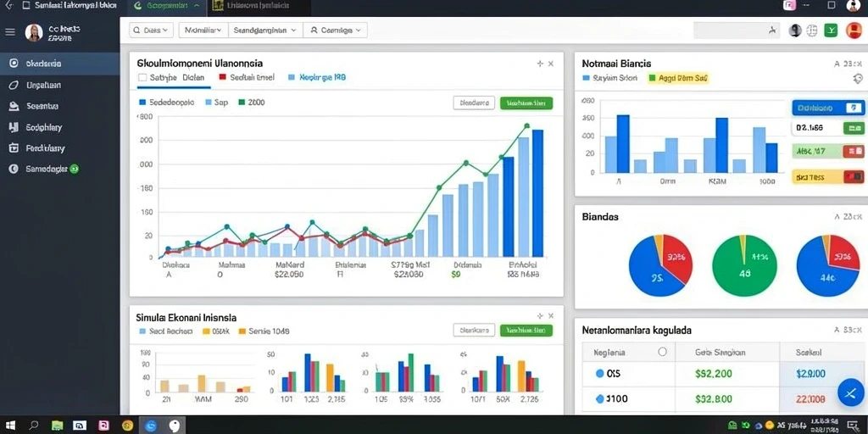Viewport: 868px width, 434px height.
Task: Switch to the green browser tab at top
Action: coord(167,6)
